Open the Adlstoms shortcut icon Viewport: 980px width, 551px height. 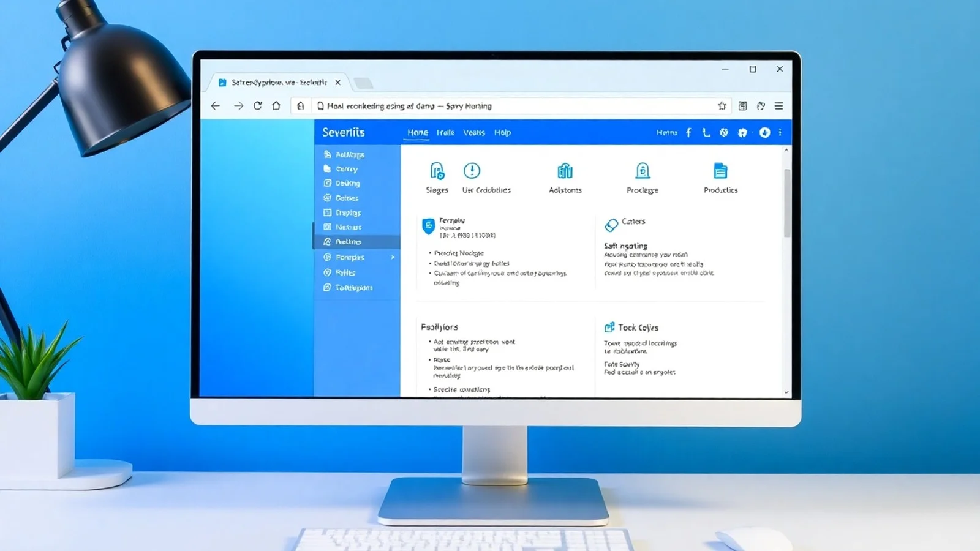(565, 171)
